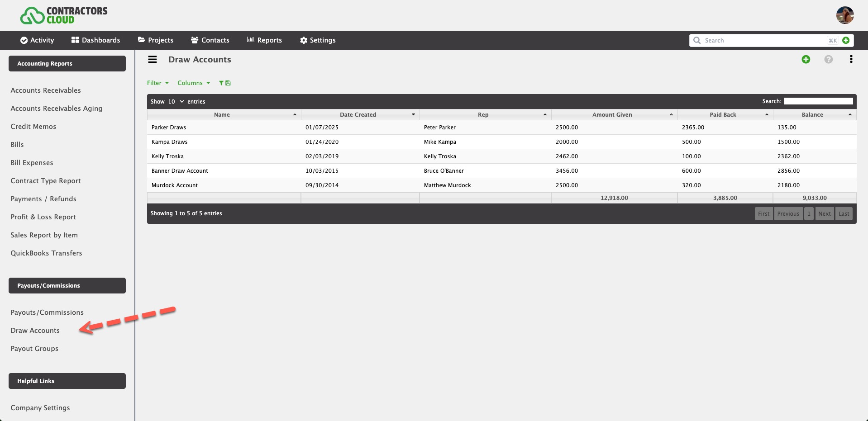The width and height of the screenshot is (868, 421).
Task: Open the Filter dropdown
Action: point(157,83)
